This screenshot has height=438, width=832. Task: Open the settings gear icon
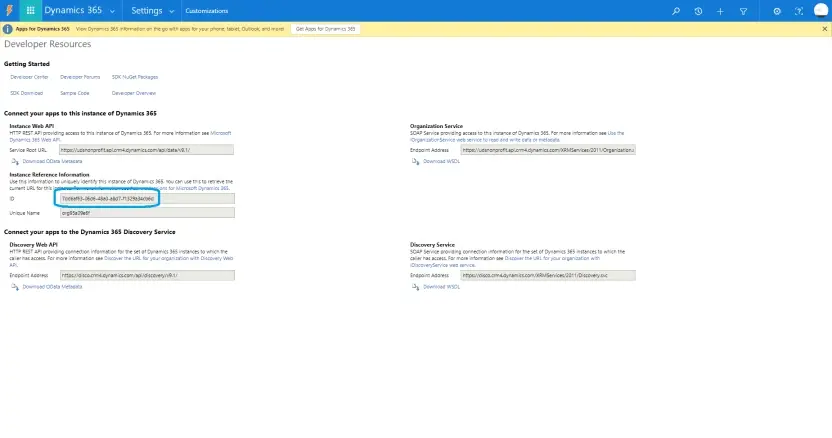pyautogui.click(x=777, y=11)
